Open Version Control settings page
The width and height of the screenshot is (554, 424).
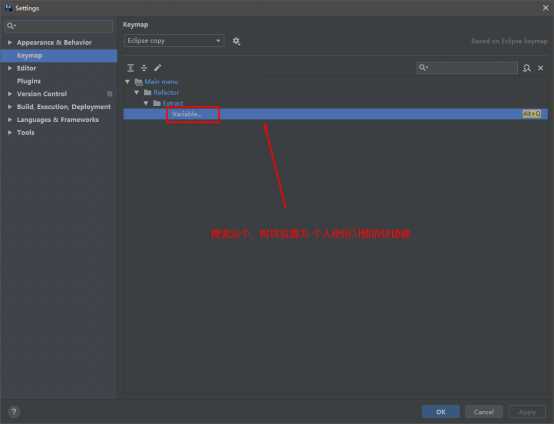(x=42, y=94)
